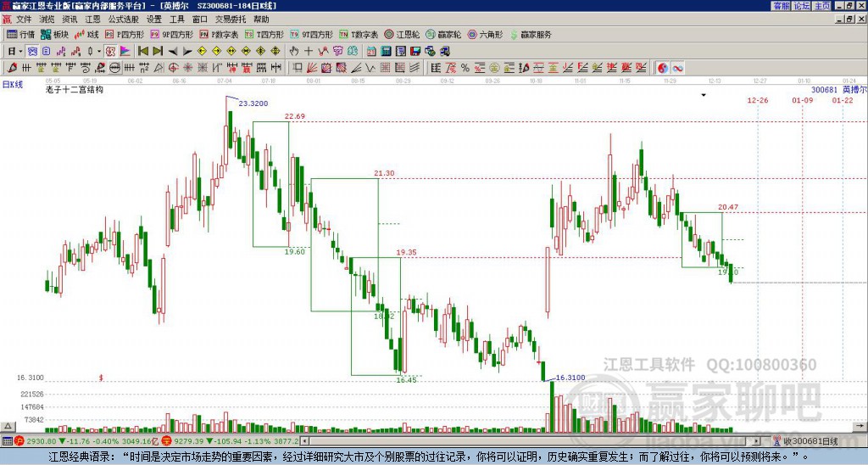Open the 板块 sector view

54,34
